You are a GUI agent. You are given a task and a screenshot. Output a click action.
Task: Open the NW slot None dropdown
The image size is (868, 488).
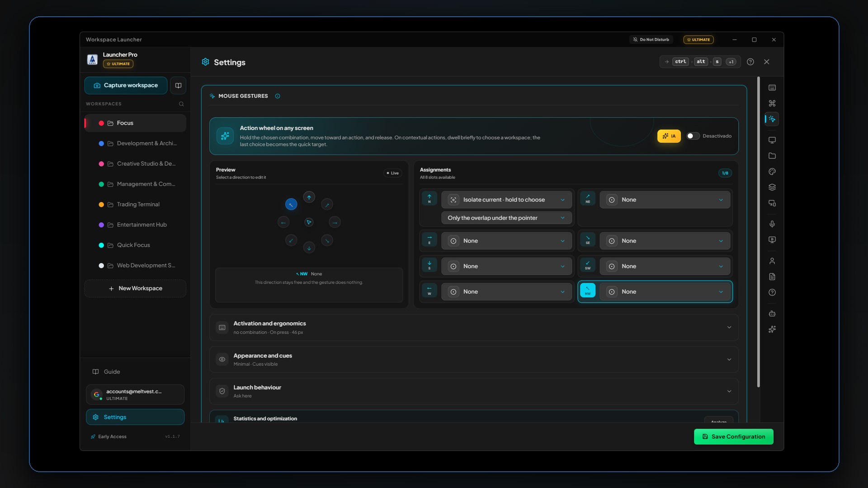pyautogui.click(x=665, y=291)
